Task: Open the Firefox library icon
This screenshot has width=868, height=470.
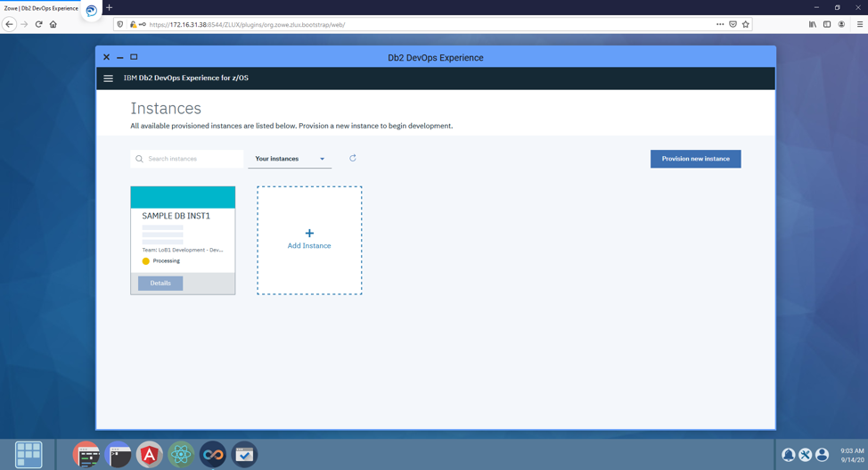Action: (813, 24)
